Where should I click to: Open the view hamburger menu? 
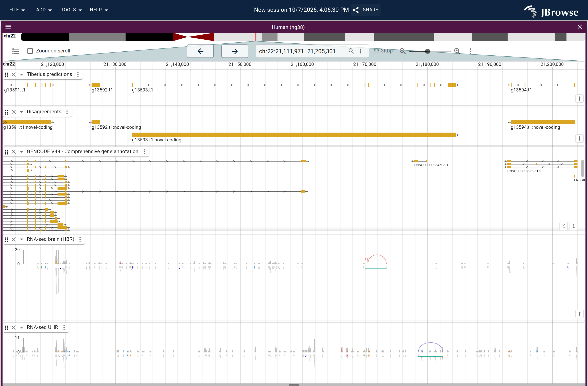click(8, 27)
